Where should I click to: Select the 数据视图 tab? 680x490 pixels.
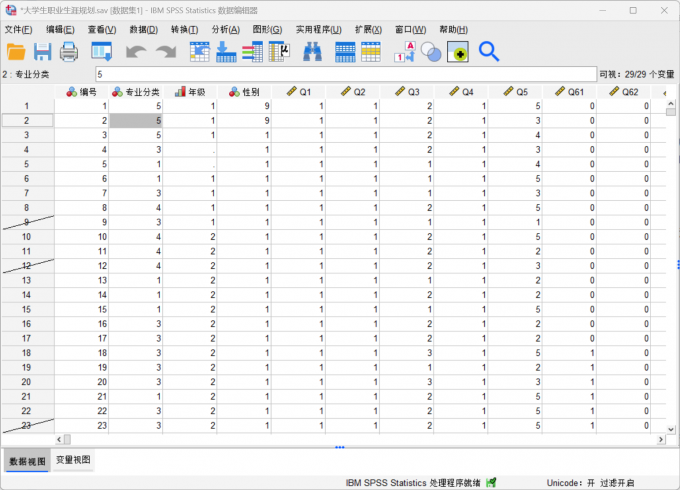pyautogui.click(x=26, y=460)
